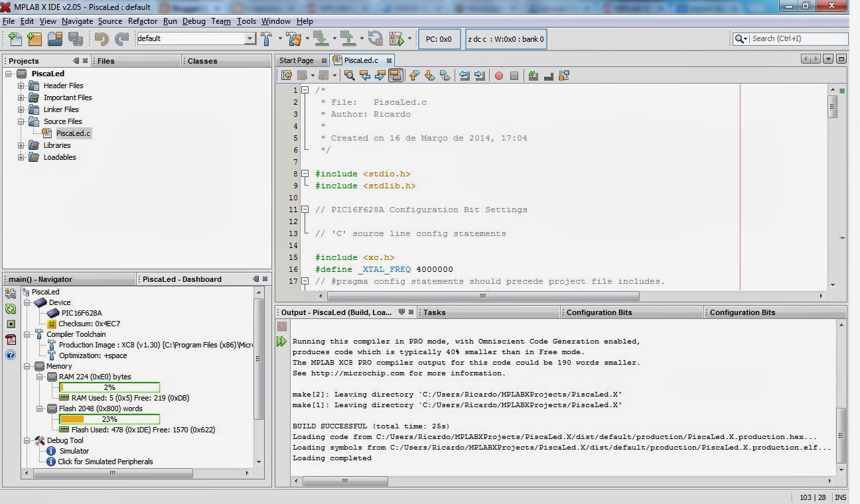Select PiscaLed.c in Projects tree
Screen dimensions: 860x504
[73, 133]
